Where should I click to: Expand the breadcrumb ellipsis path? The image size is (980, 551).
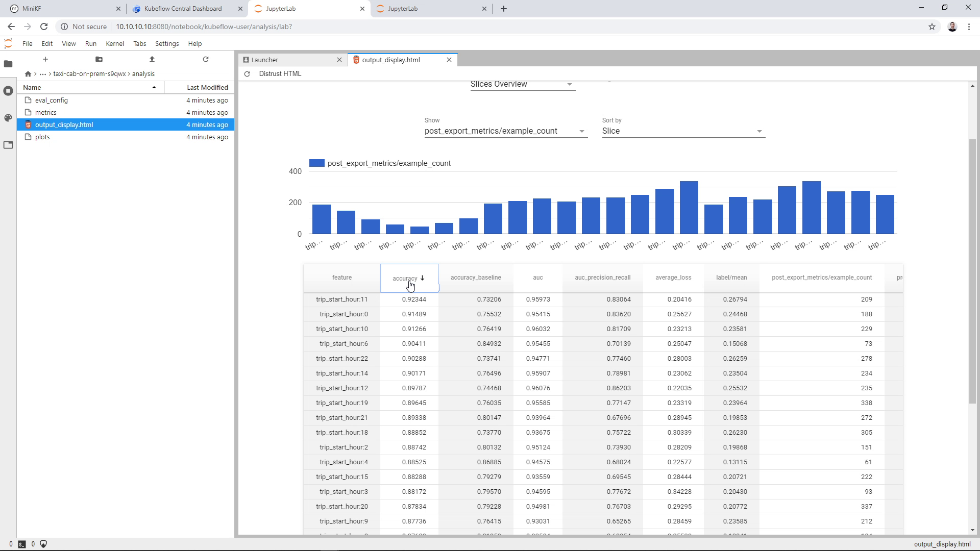(43, 74)
